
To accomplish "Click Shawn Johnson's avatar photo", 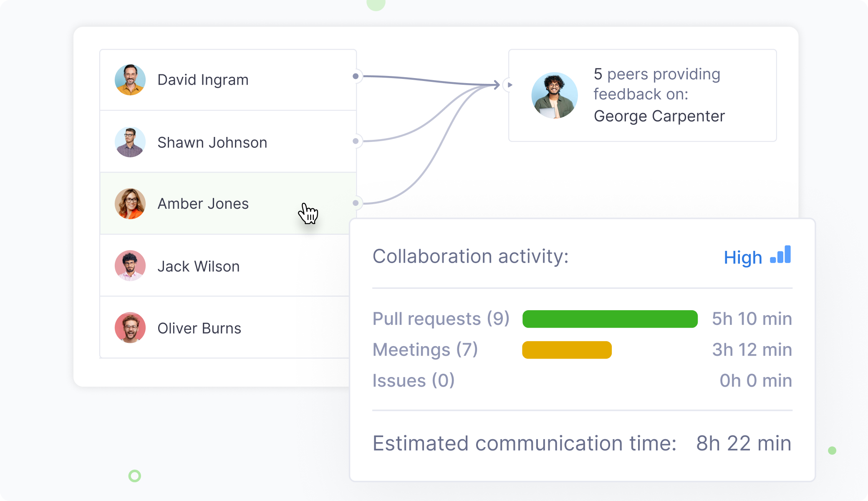I will point(130,142).
